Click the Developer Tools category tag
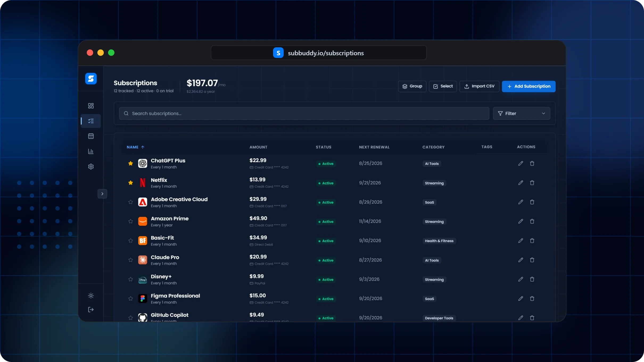The image size is (644, 362). 439,318
